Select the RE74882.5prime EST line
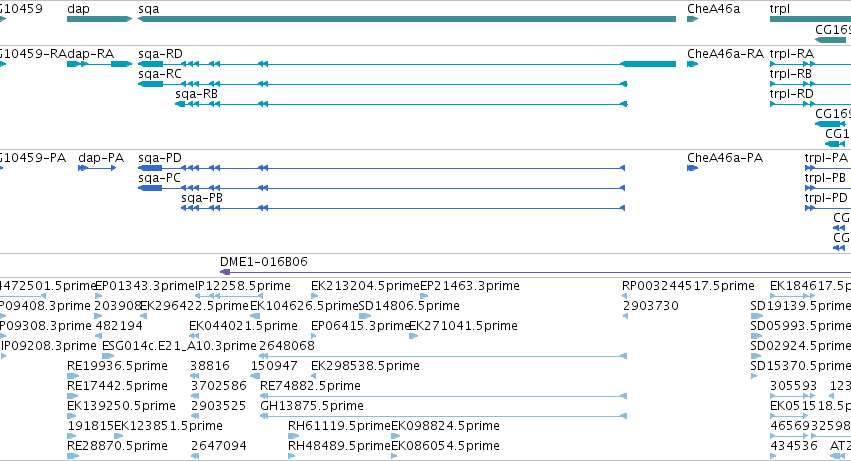The width and height of the screenshot is (851, 461). [443, 396]
